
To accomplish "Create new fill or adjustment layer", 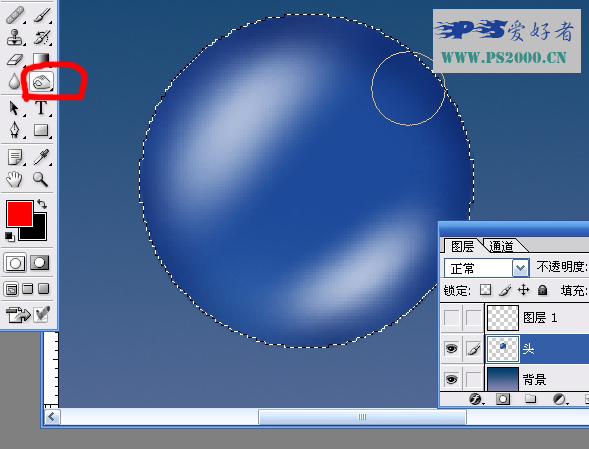I will point(559,399).
